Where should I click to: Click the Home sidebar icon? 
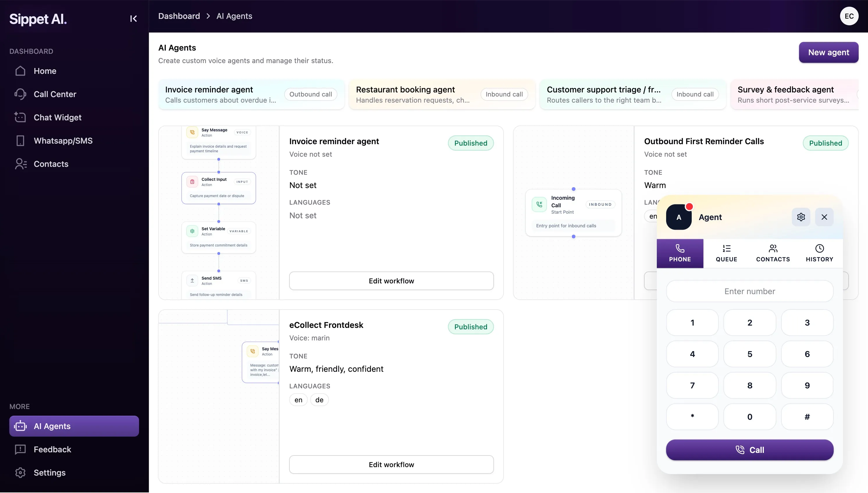coord(20,71)
